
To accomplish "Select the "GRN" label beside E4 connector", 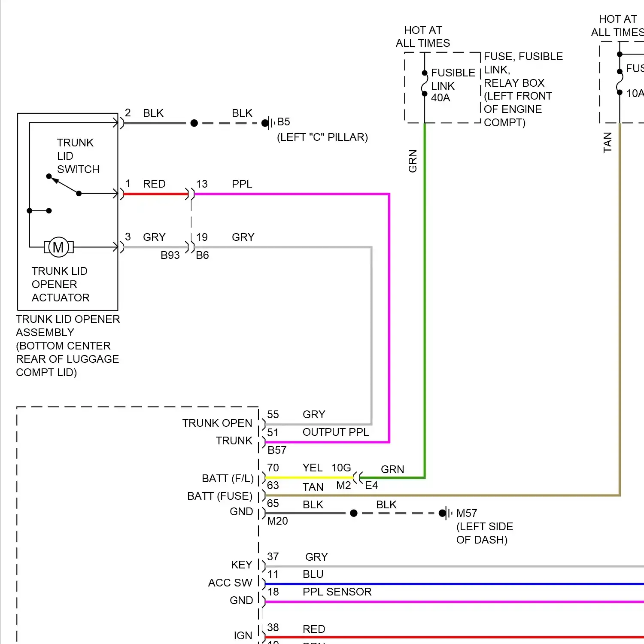I will point(392,470).
